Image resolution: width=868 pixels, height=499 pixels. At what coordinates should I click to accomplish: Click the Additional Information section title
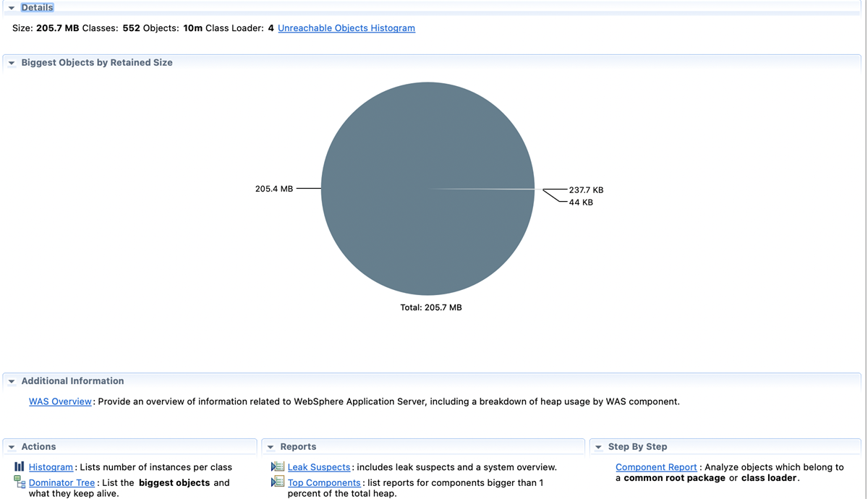(x=72, y=381)
